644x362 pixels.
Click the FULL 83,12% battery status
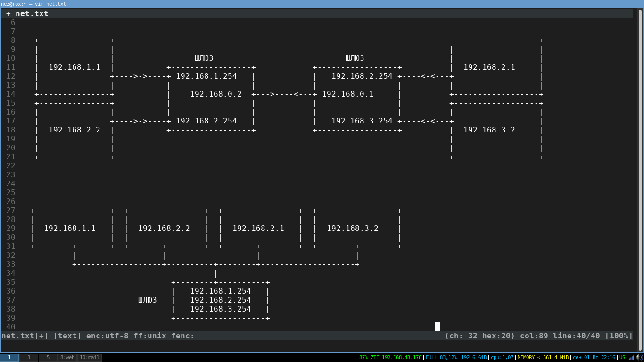(x=441, y=357)
